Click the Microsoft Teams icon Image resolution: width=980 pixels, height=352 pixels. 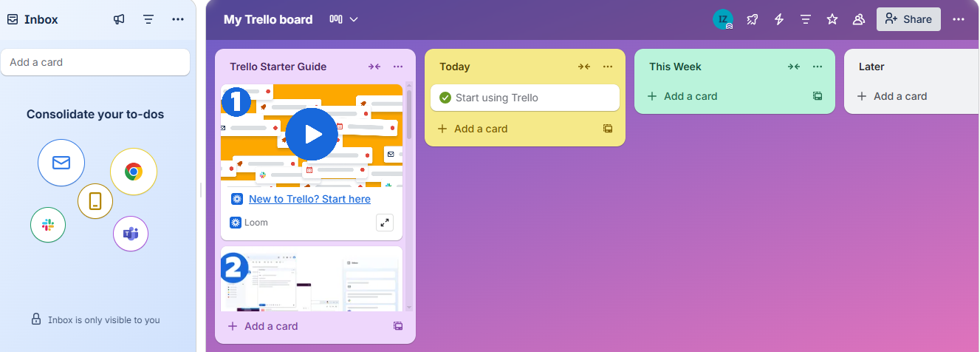(x=131, y=234)
